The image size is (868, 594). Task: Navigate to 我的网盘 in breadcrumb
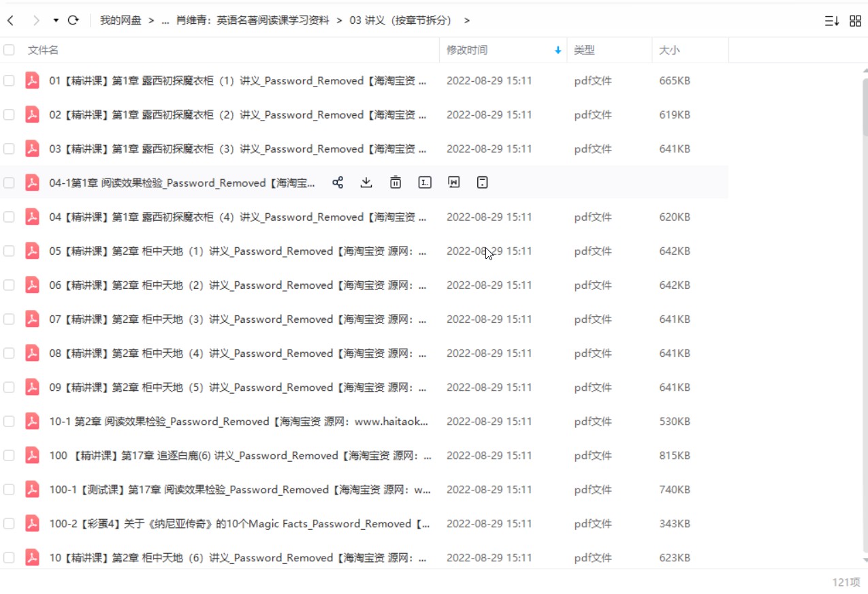pos(120,20)
